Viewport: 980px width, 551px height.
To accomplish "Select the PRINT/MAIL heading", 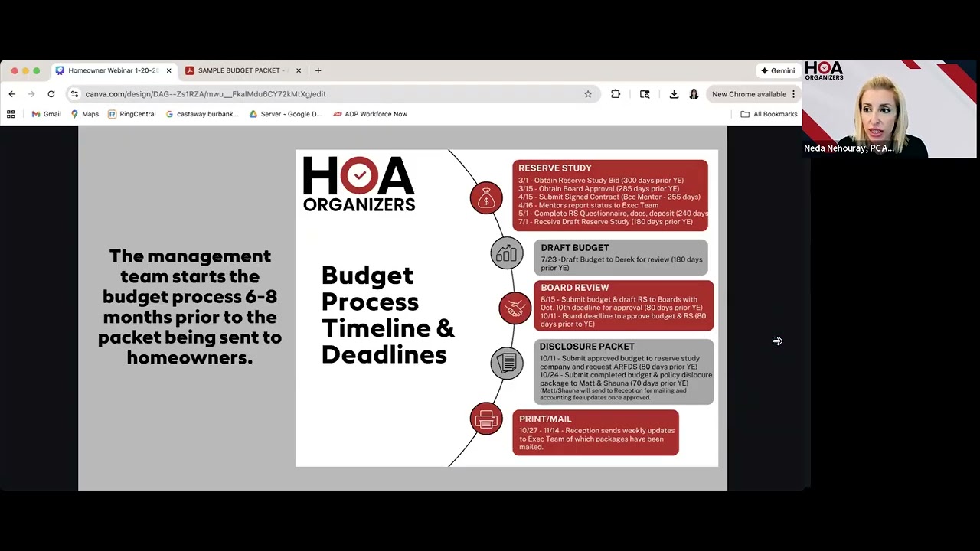I will [545, 419].
